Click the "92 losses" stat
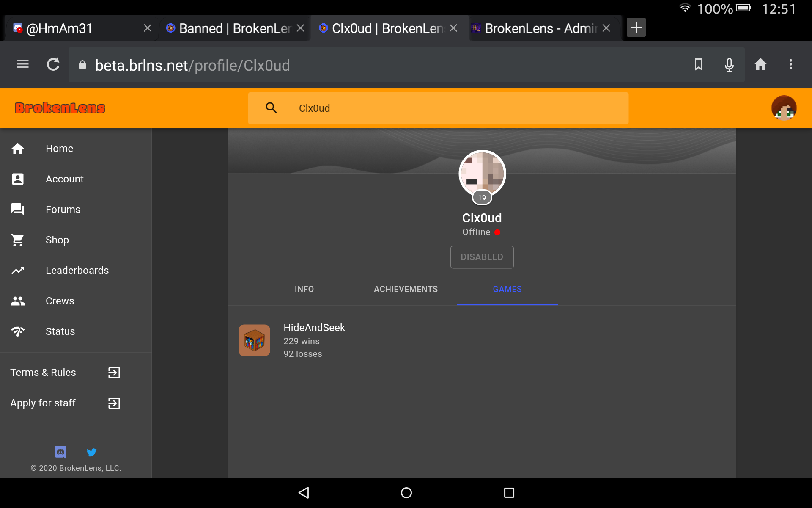 click(x=303, y=354)
